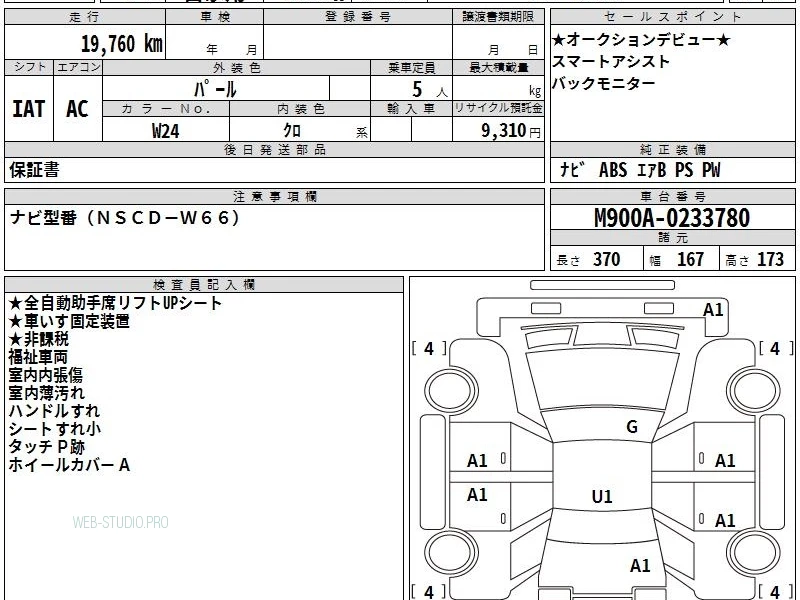The image size is (800, 600).
Task: Click the 後日発送部品 section header
Action: click(274, 149)
